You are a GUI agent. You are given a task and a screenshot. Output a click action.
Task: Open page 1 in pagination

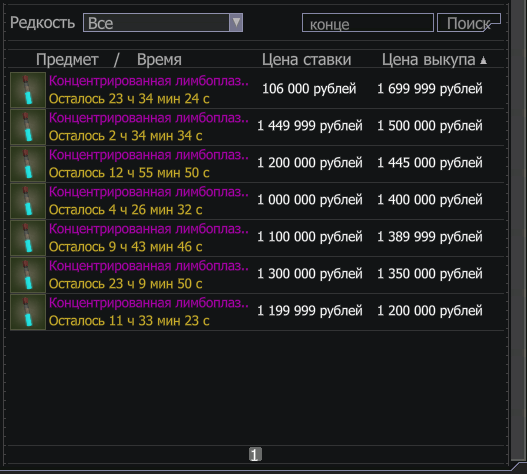(255, 455)
